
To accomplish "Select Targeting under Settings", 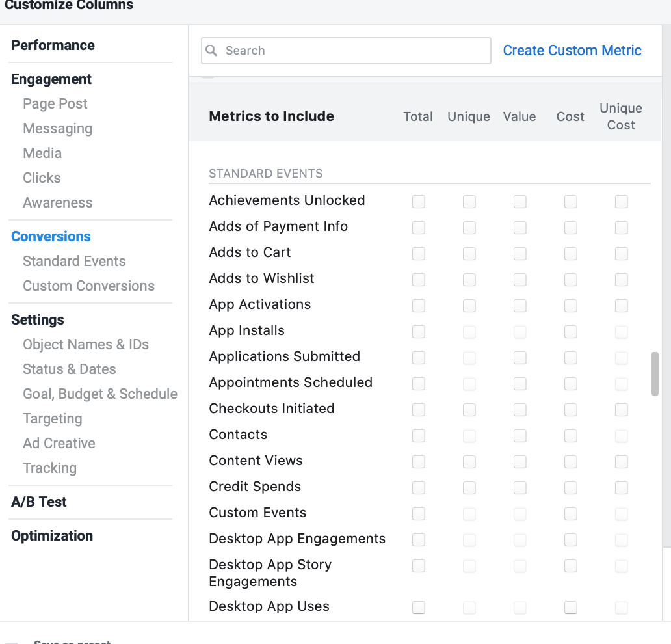I will coord(52,418).
